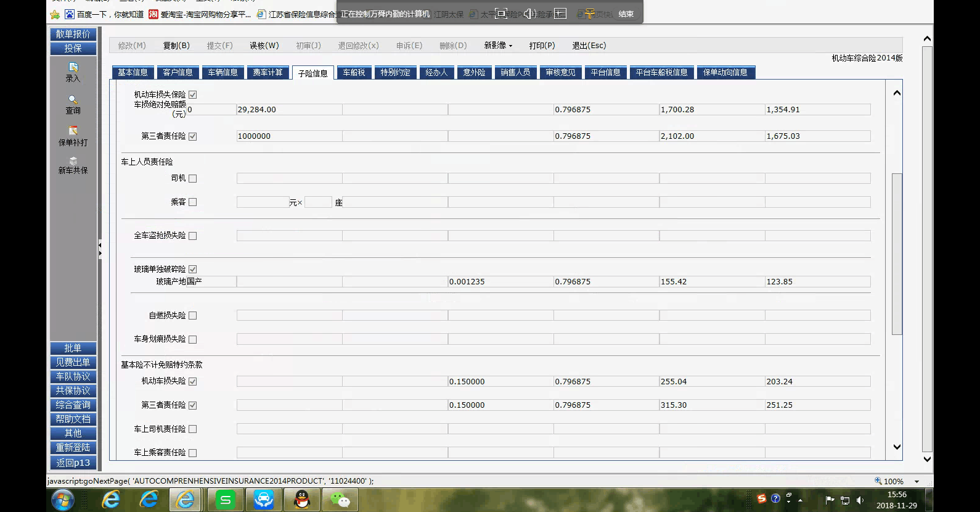Click the zoom magnifier icon in status bar
980x512 pixels.
tap(878, 481)
